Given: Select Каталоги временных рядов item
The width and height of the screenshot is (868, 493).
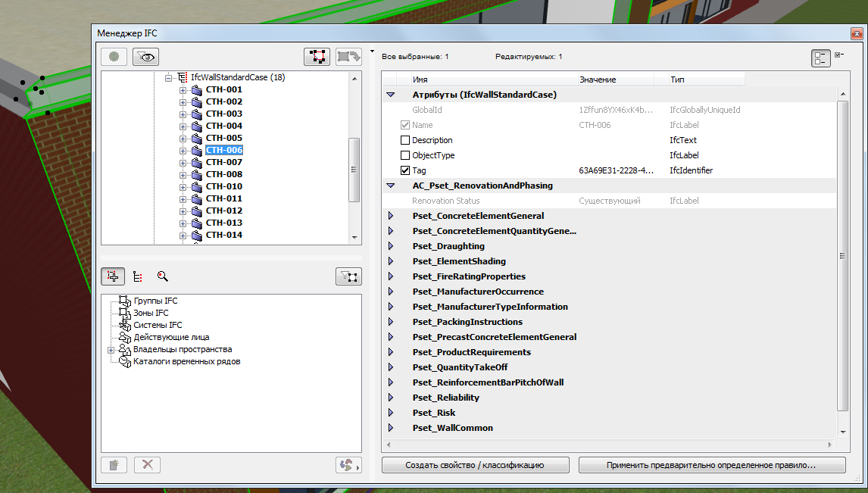Looking at the screenshot, I should point(186,362).
